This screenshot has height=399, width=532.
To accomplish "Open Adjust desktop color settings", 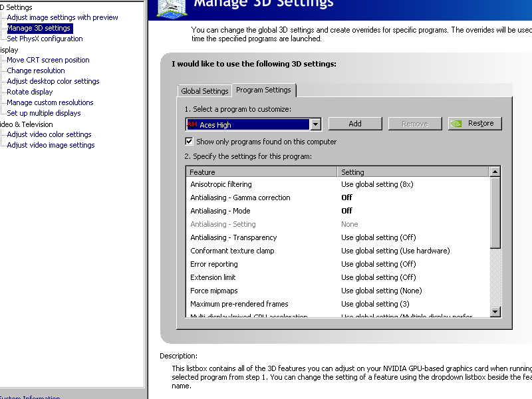I will (x=53, y=81).
